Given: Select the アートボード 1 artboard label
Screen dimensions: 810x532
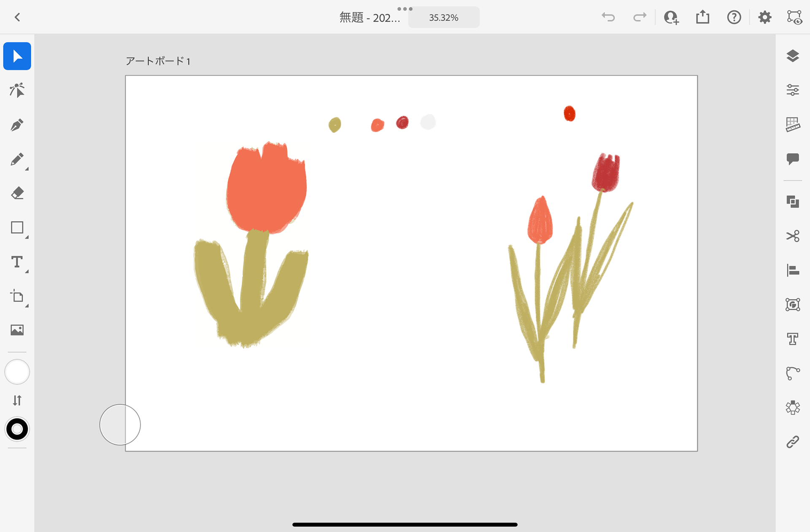Looking at the screenshot, I should click(158, 61).
